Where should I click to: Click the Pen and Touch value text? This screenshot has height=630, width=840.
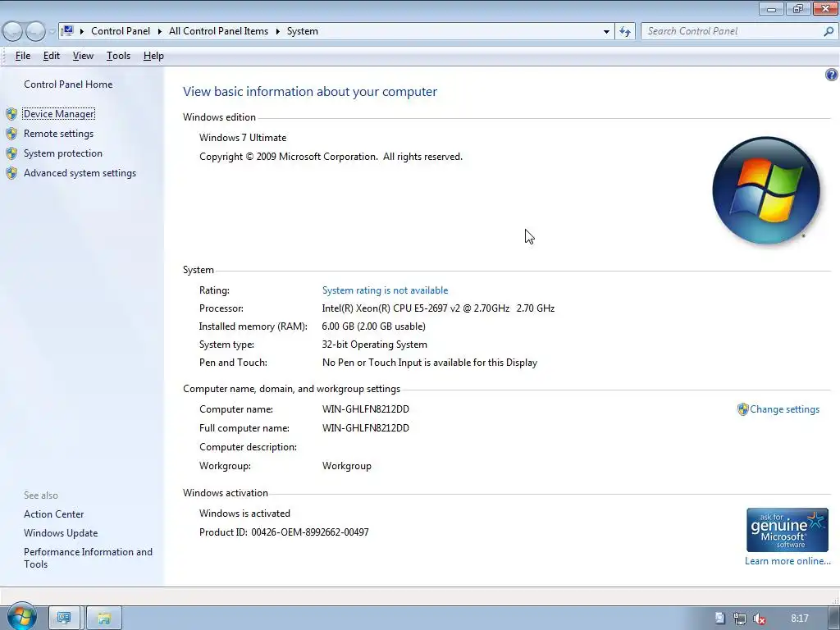click(x=430, y=363)
